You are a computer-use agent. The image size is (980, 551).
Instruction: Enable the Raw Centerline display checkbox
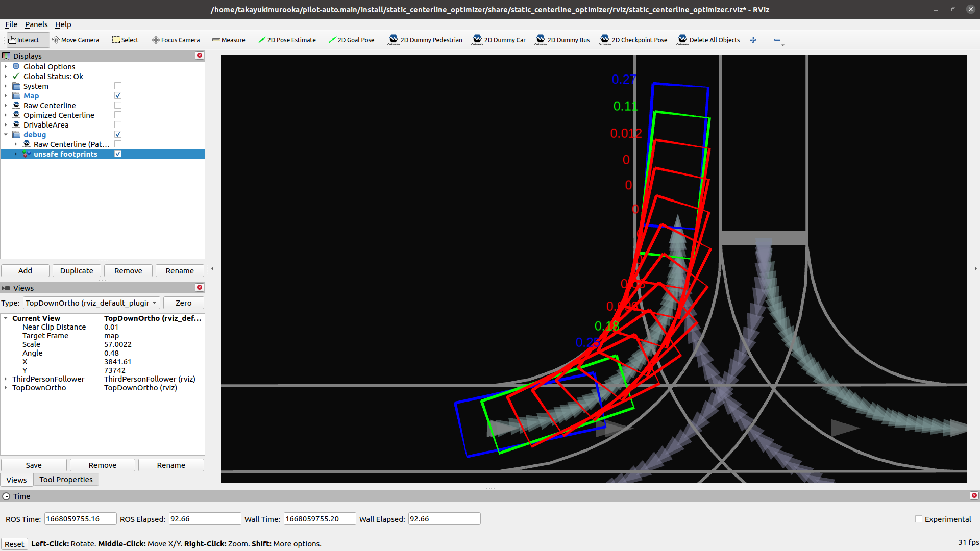click(x=118, y=106)
